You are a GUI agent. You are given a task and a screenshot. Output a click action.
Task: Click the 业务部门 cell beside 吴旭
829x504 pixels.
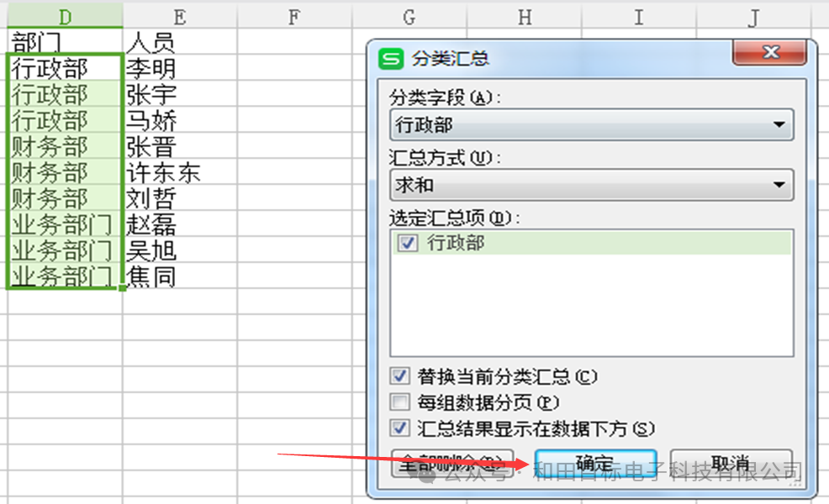(x=65, y=249)
